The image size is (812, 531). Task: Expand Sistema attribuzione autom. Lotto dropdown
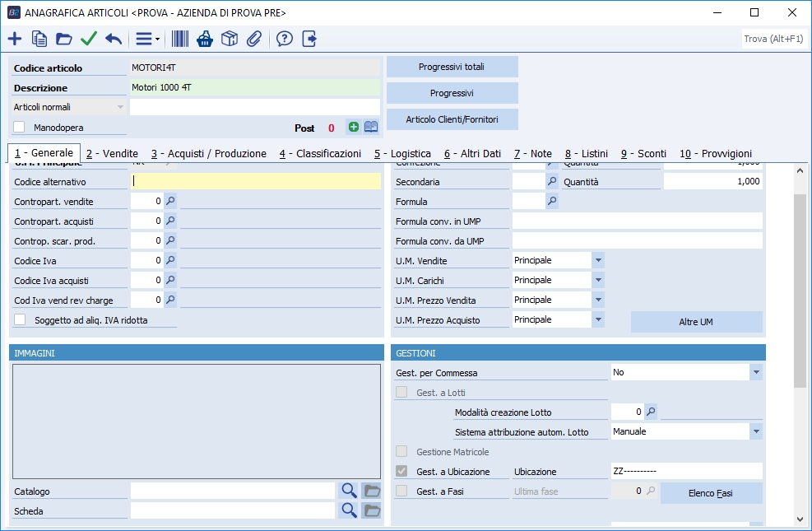(755, 431)
